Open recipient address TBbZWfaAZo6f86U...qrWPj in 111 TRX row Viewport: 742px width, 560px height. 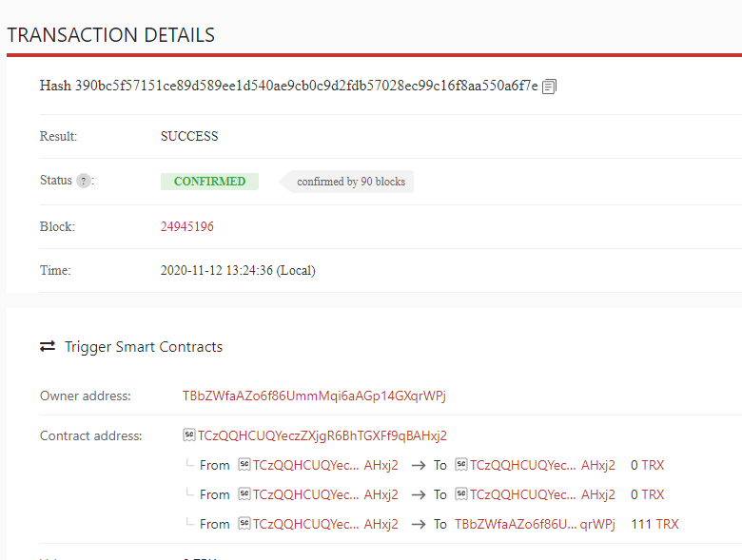coord(535,524)
